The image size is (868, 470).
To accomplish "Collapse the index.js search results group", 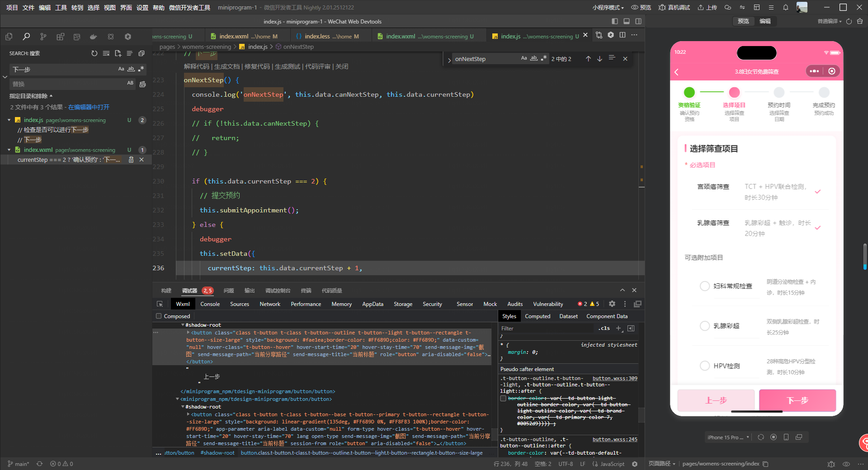I will tap(9, 120).
